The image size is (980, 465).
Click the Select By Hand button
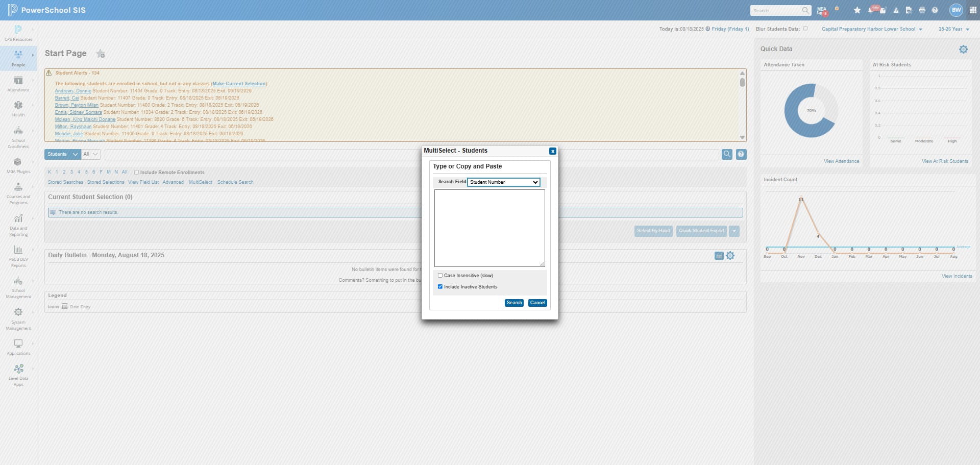[x=653, y=231]
